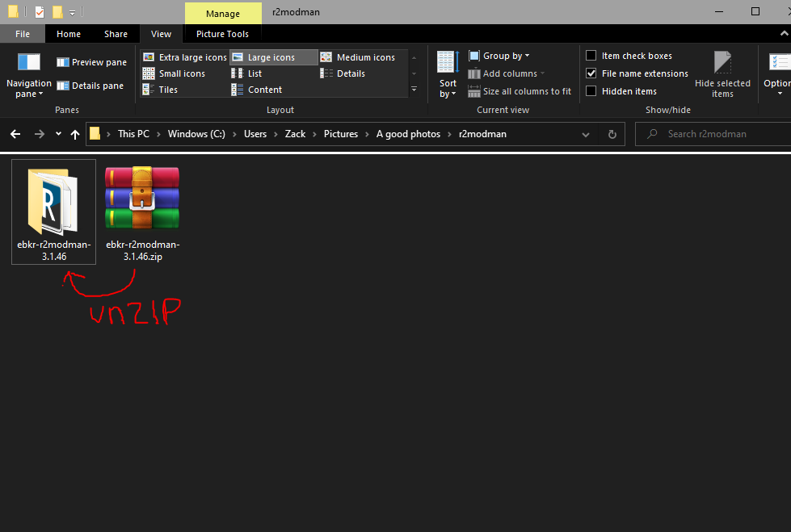Select the ebkr-r2modman-3.1.46 folder
This screenshot has width=791, height=532.
54,212
